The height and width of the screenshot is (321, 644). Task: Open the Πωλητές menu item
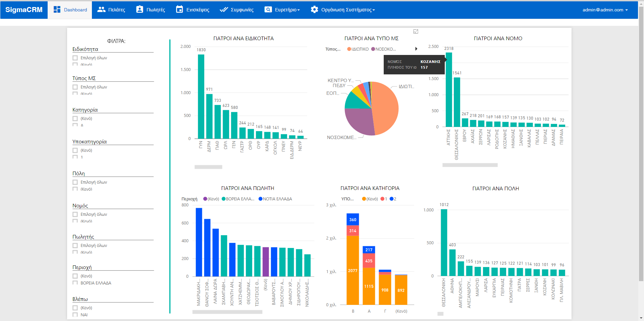(x=151, y=10)
